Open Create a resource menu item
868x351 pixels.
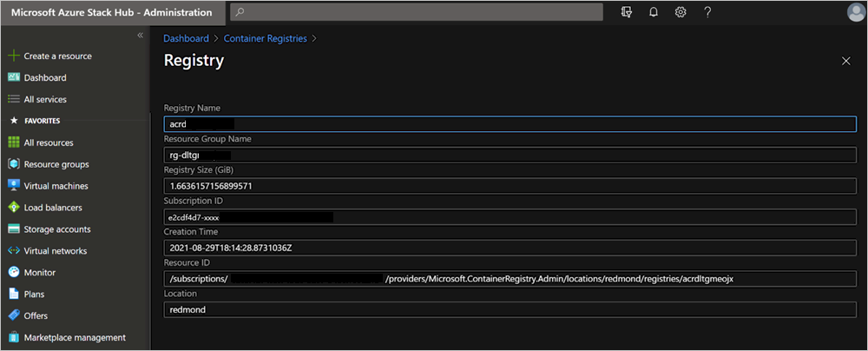(x=57, y=56)
